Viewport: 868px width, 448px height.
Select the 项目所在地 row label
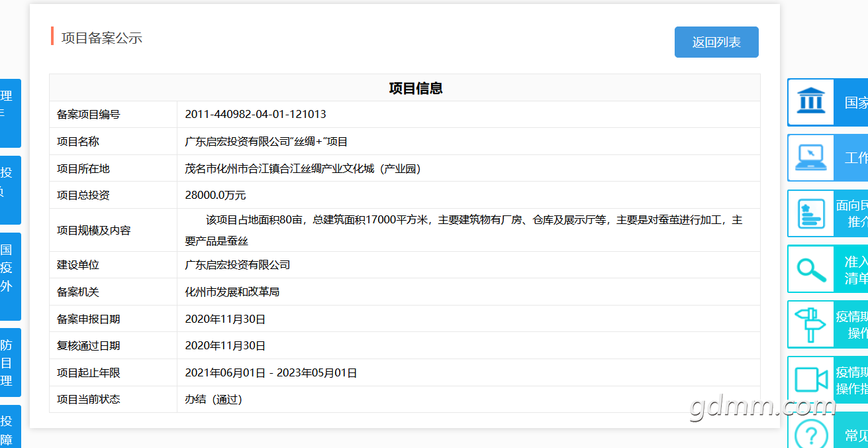(83, 169)
